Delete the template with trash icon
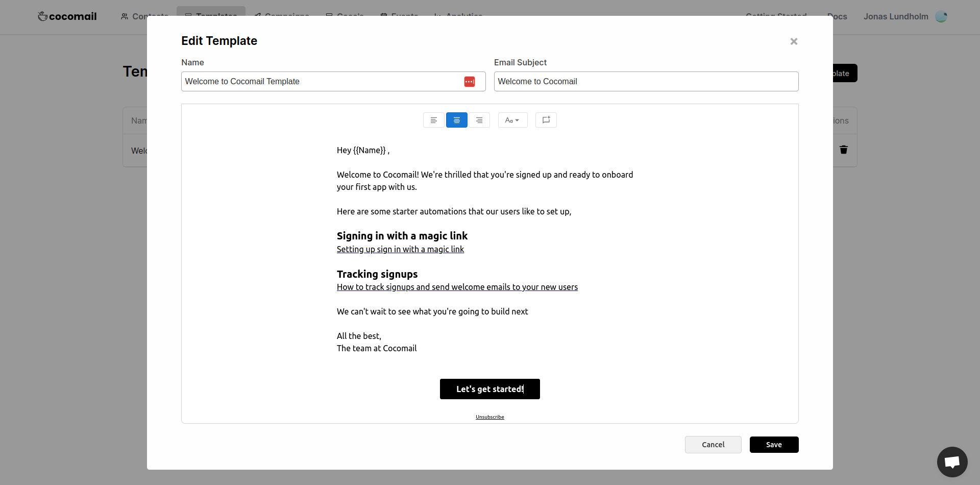The width and height of the screenshot is (980, 485). coord(843,150)
